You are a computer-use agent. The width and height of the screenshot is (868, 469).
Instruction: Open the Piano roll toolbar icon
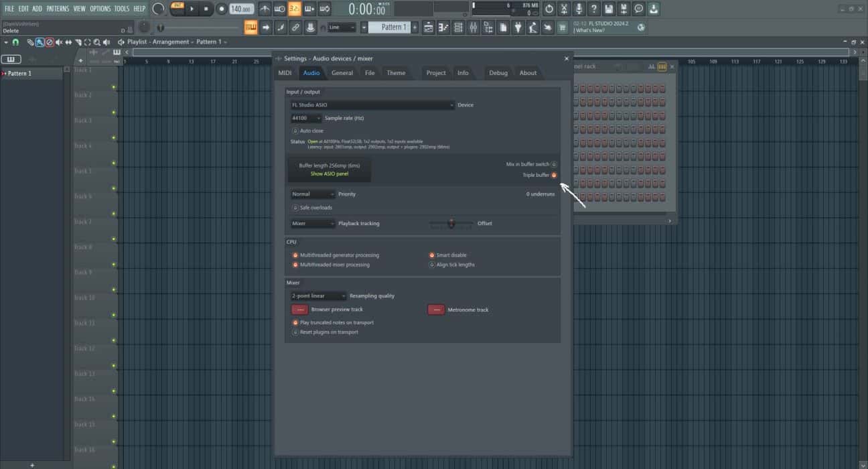444,27
